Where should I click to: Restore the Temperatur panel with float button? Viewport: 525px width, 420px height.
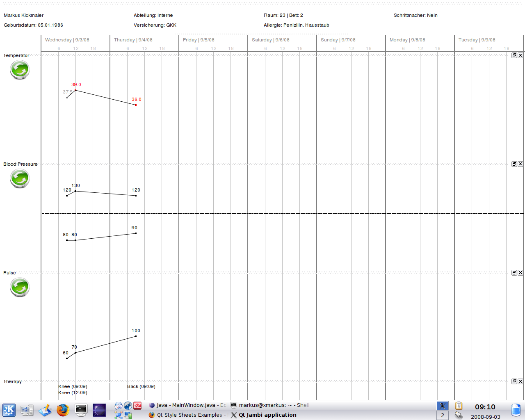tap(514, 55)
